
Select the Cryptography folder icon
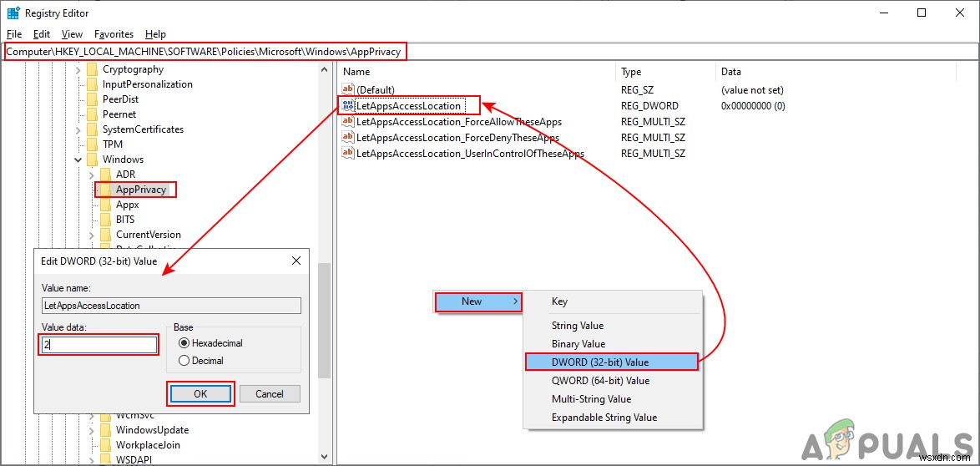(92, 69)
